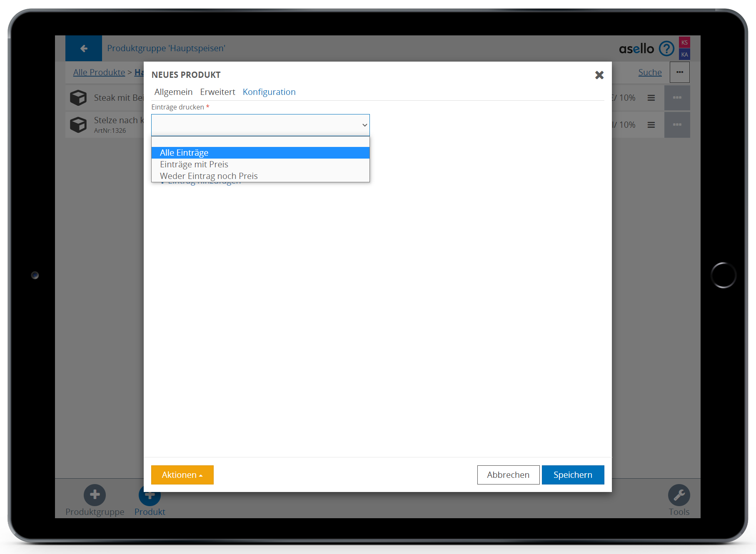Click the Suche link
This screenshot has height=554, width=756.
[x=650, y=72]
